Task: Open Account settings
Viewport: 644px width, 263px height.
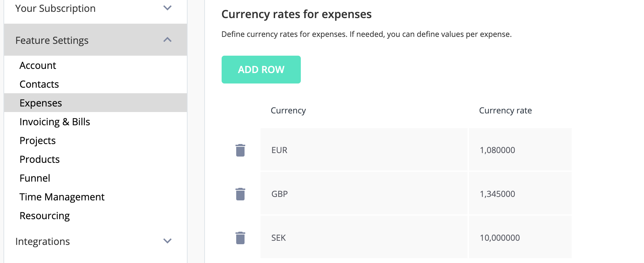Action: pos(38,65)
